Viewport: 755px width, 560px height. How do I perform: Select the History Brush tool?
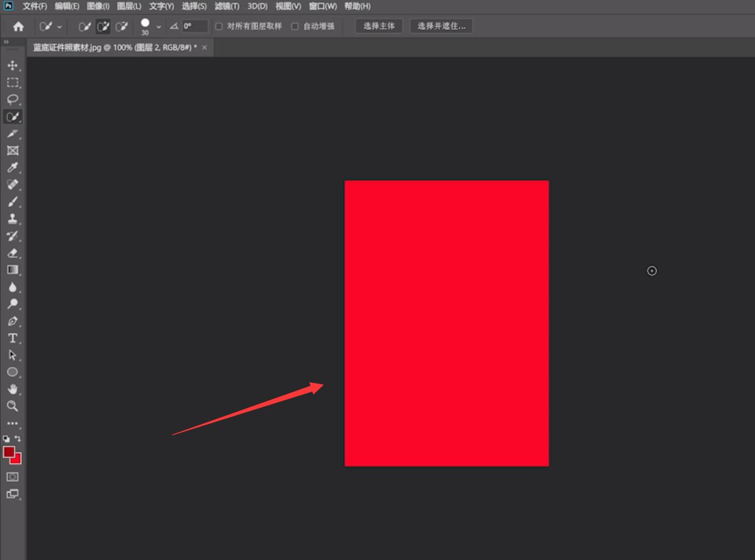[x=12, y=236]
